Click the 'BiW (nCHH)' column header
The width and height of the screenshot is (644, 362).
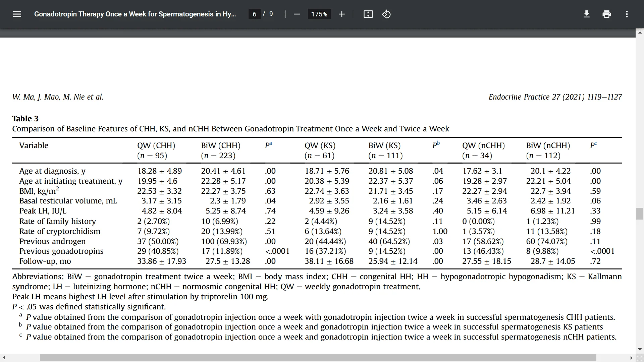coord(548,145)
